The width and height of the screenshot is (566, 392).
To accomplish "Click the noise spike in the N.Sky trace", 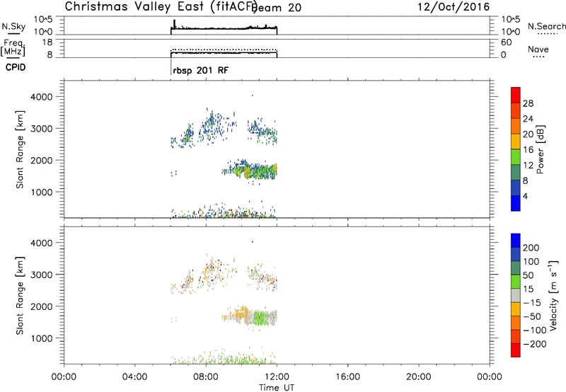I will [175, 23].
